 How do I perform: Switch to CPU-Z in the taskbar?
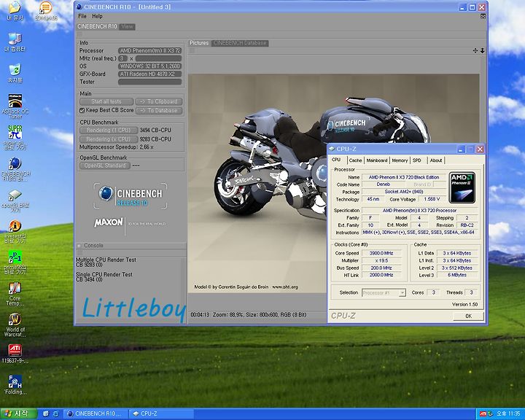coord(160,413)
